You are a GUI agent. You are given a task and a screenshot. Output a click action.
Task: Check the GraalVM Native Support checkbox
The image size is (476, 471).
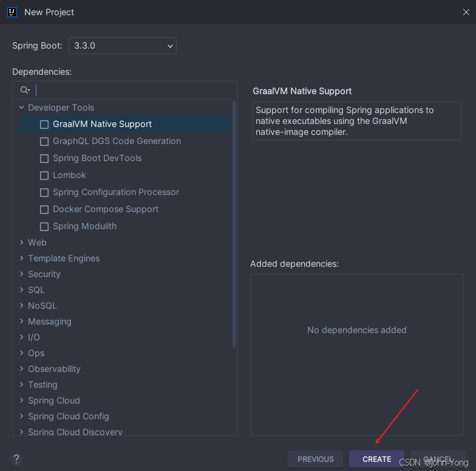click(44, 124)
